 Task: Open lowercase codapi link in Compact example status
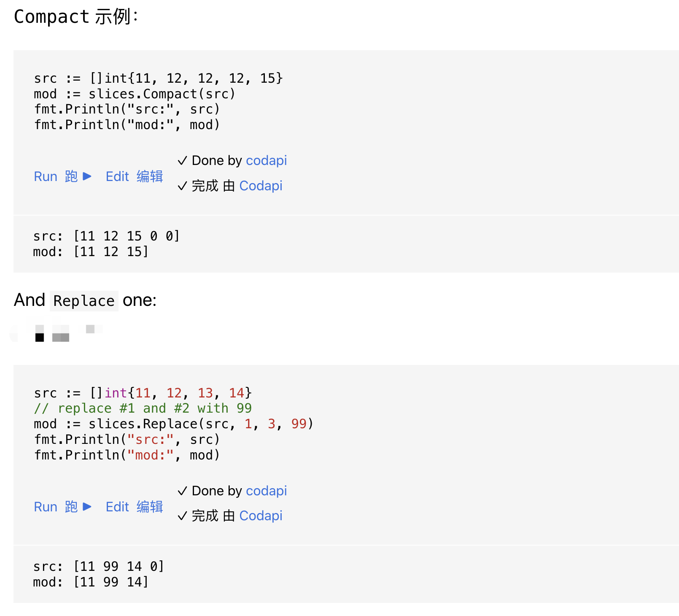tap(266, 160)
